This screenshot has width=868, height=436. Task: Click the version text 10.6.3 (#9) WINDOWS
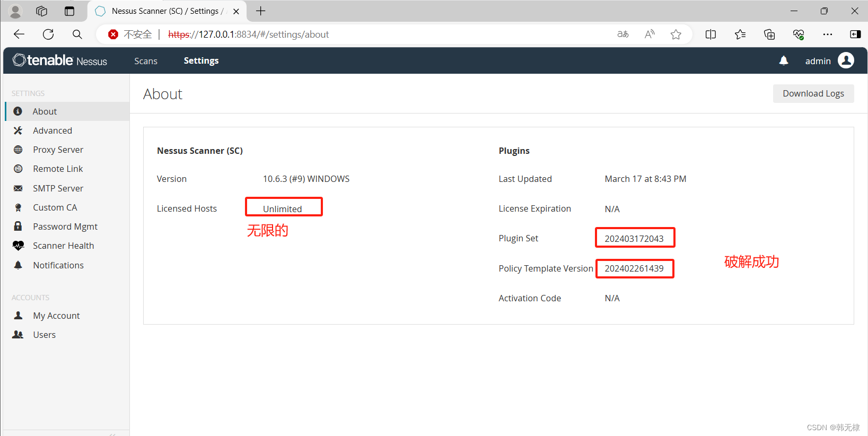click(306, 179)
